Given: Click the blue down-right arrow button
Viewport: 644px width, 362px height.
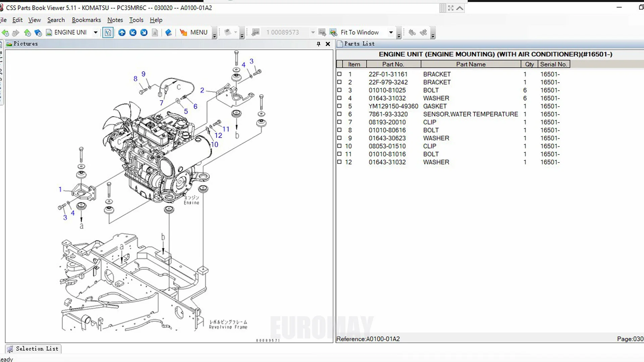Looking at the screenshot, I should pyautogui.click(x=144, y=33).
